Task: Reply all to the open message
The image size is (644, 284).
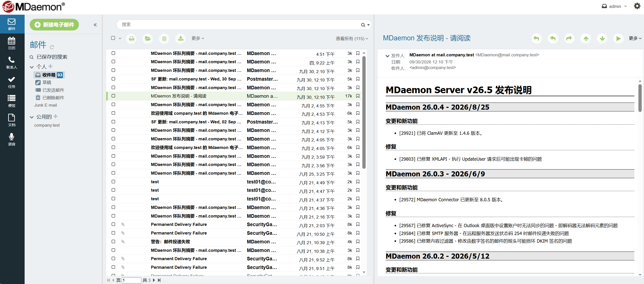Action: click(x=553, y=39)
